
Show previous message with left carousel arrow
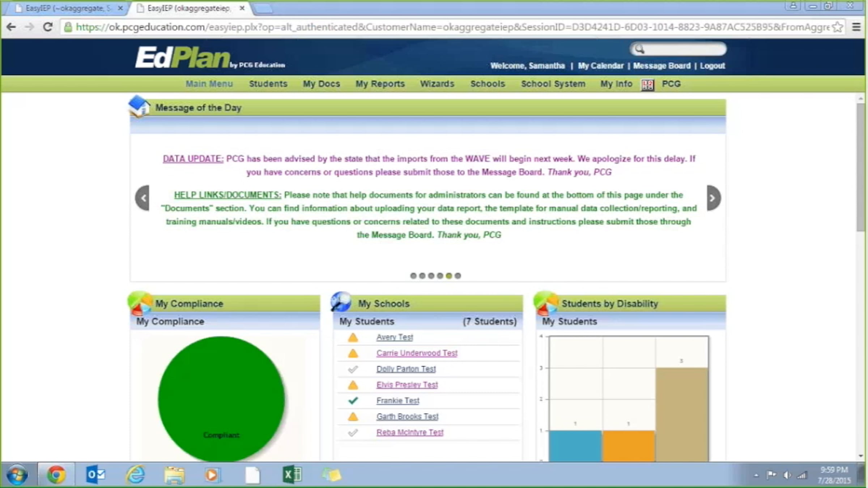[142, 198]
